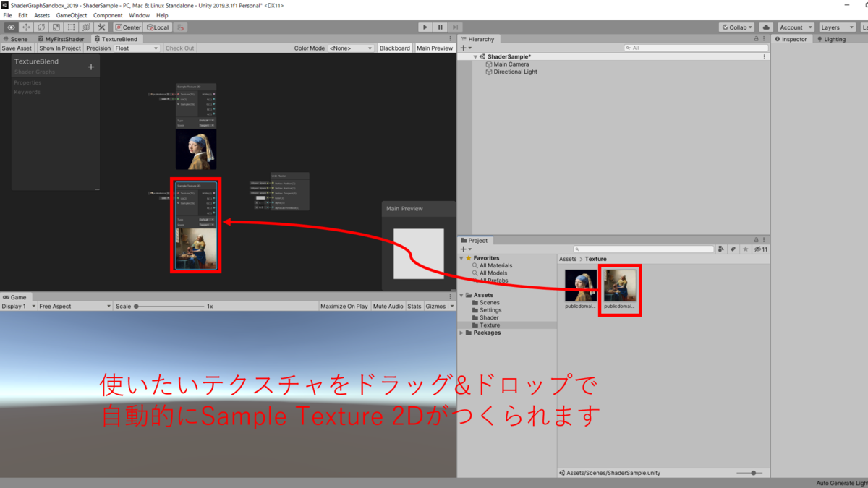
Task: Toggle Stats overlay in Game view
Action: tap(414, 306)
